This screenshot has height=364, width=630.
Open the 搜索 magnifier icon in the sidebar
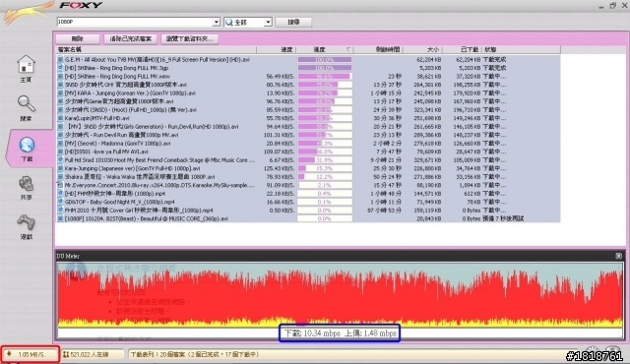coord(27,103)
